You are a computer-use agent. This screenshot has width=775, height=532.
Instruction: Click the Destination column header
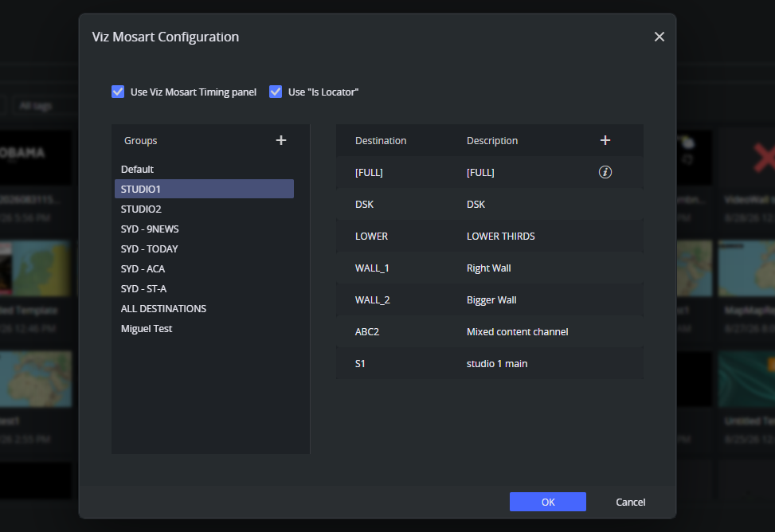(x=381, y=140)
